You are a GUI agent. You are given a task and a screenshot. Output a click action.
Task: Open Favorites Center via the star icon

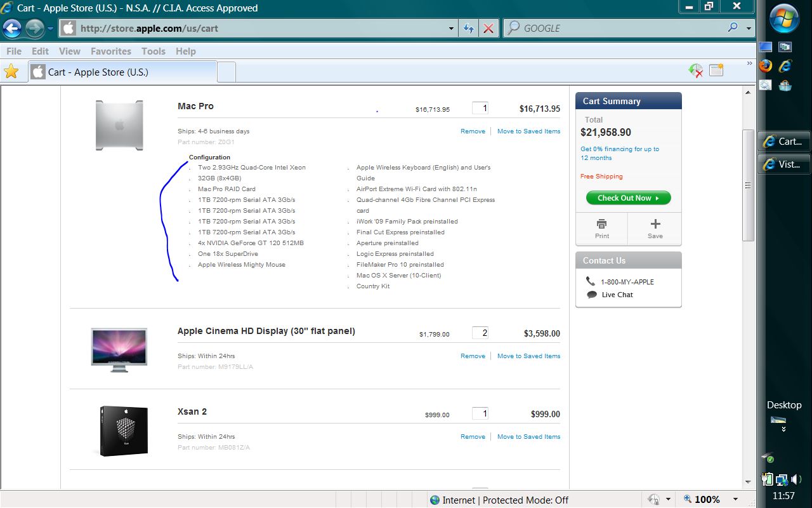click(x=11, y=71)
